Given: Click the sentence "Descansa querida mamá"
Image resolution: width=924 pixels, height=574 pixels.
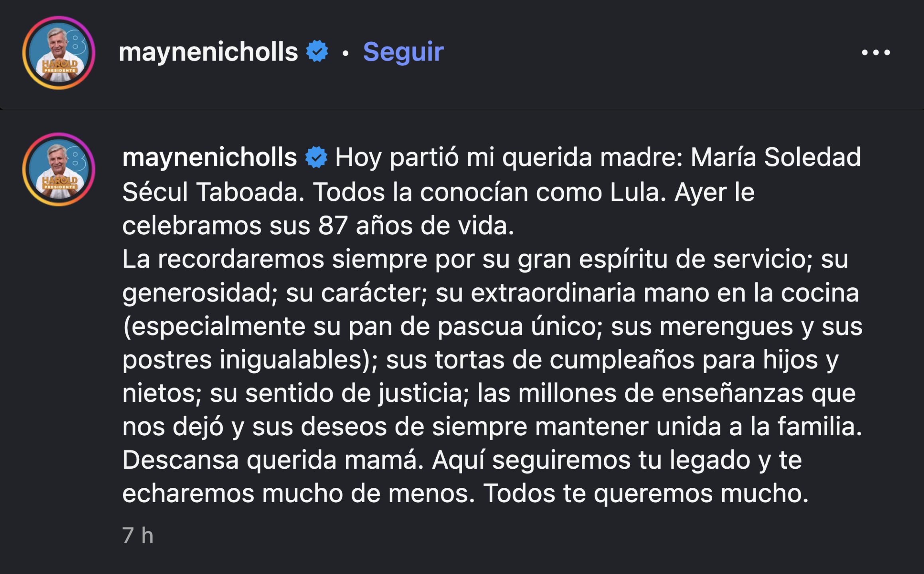Looking at the screenshot, I should click(x=272, y=460).
